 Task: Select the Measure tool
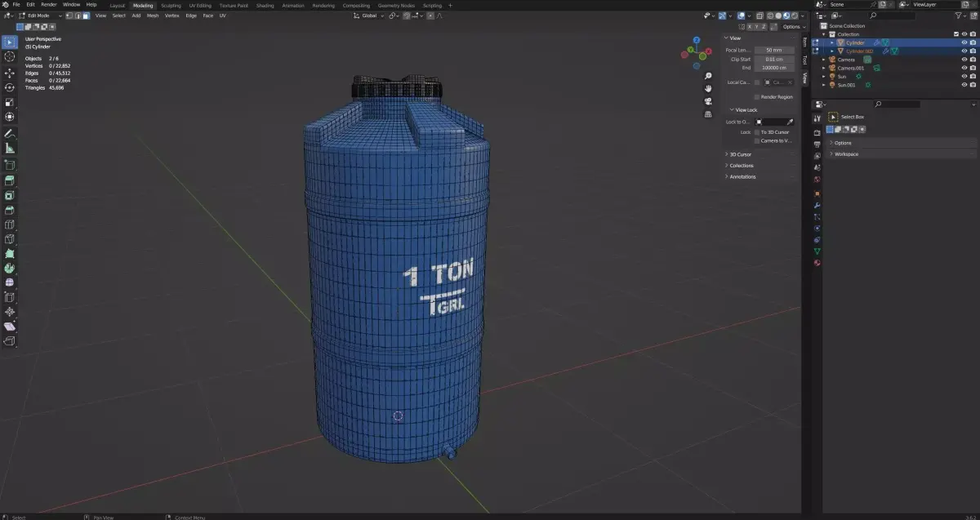pos(10,149)
